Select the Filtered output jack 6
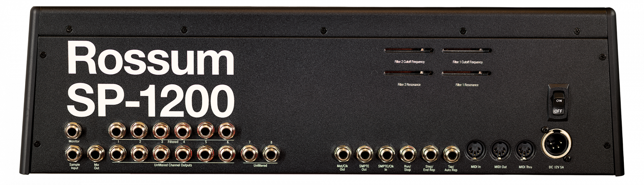The height and width of the screenshot is (185, 644). (x=227, y=130)
